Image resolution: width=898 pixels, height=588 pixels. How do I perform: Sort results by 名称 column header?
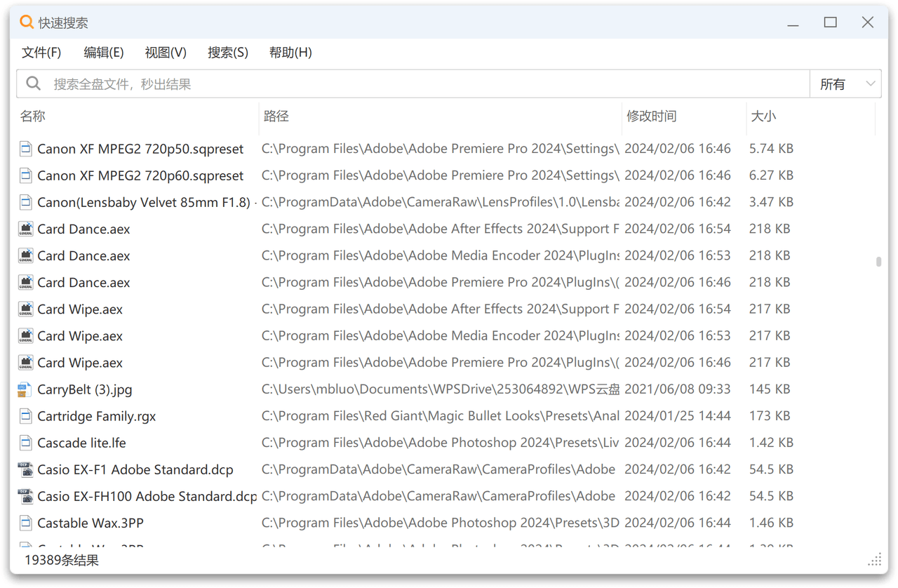click(x=33, y=116)
